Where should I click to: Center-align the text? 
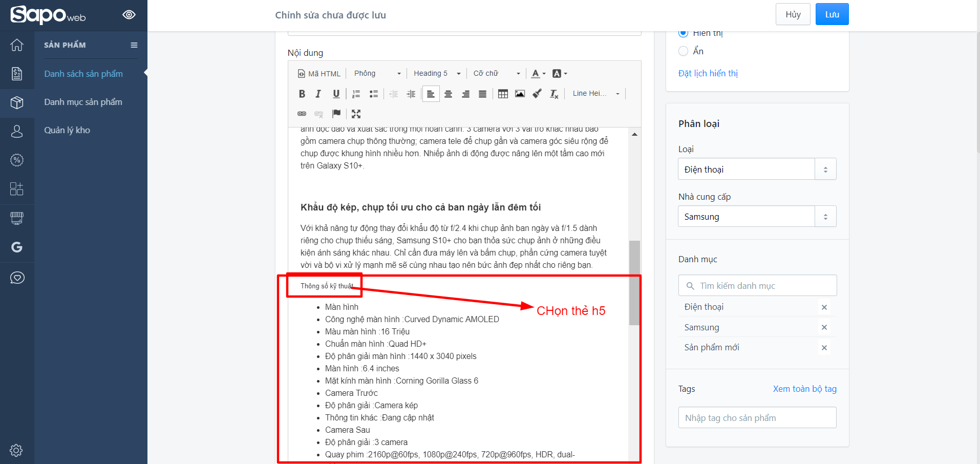[448, 94]
